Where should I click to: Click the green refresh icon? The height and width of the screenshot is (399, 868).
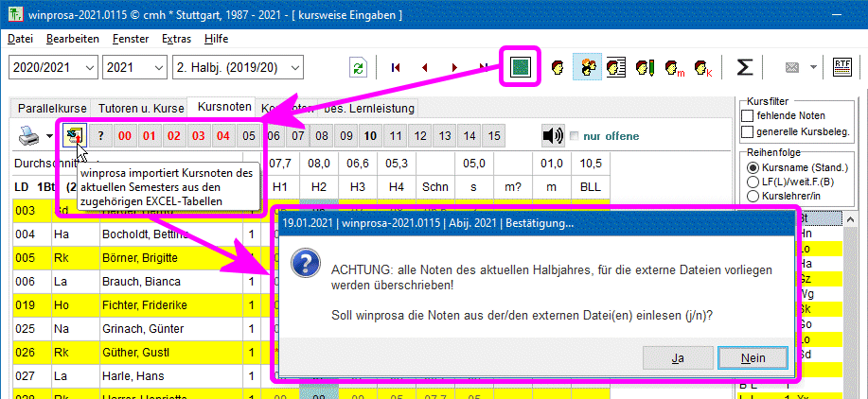358,68
